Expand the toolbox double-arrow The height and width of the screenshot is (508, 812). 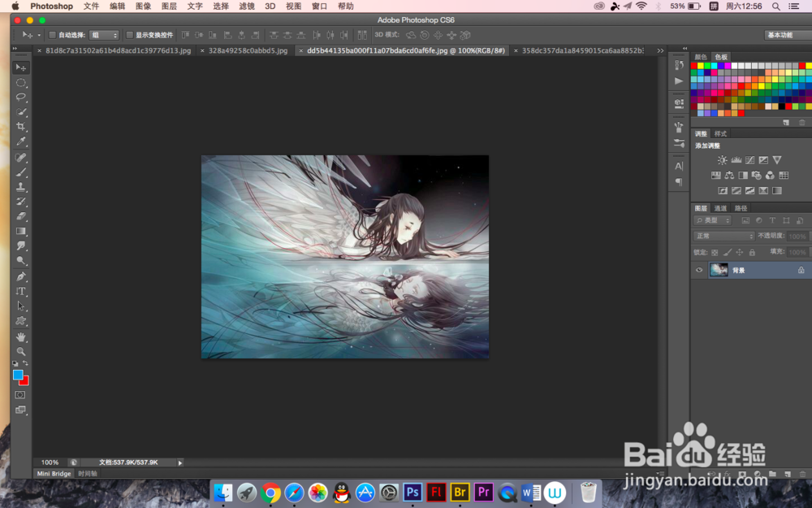click(x=15, y=48)
